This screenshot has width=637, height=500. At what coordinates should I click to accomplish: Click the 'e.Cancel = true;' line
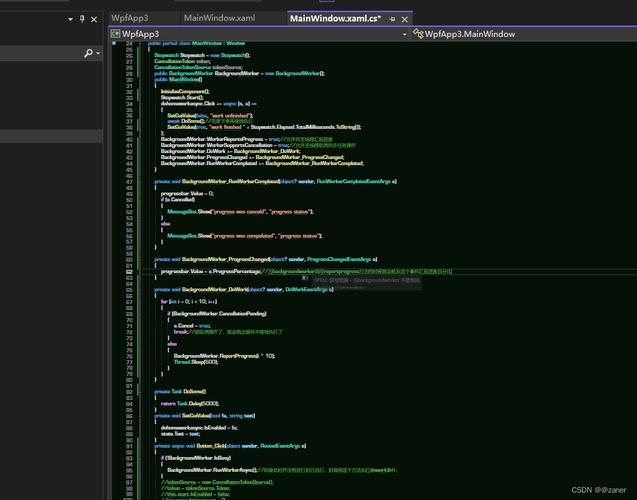[x=192, y=326]
